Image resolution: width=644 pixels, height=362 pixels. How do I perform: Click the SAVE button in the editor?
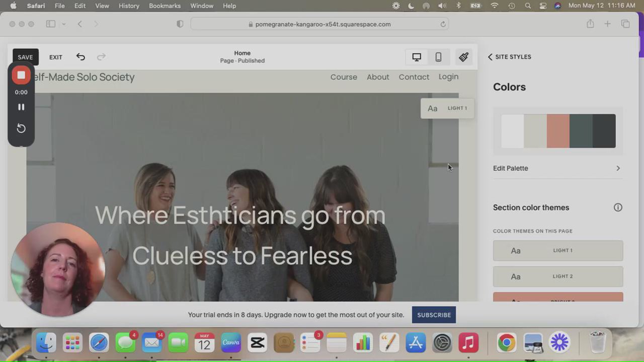[25, 57]
